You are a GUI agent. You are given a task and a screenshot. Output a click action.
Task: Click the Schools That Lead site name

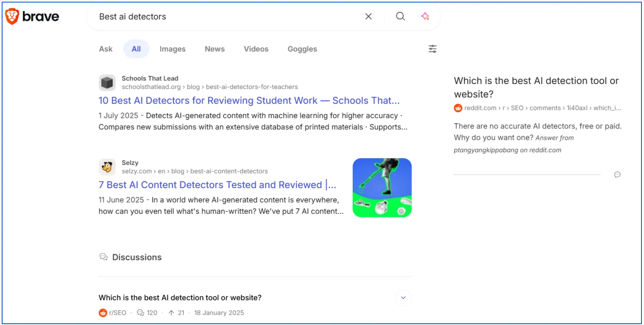(x=150, y=78)
